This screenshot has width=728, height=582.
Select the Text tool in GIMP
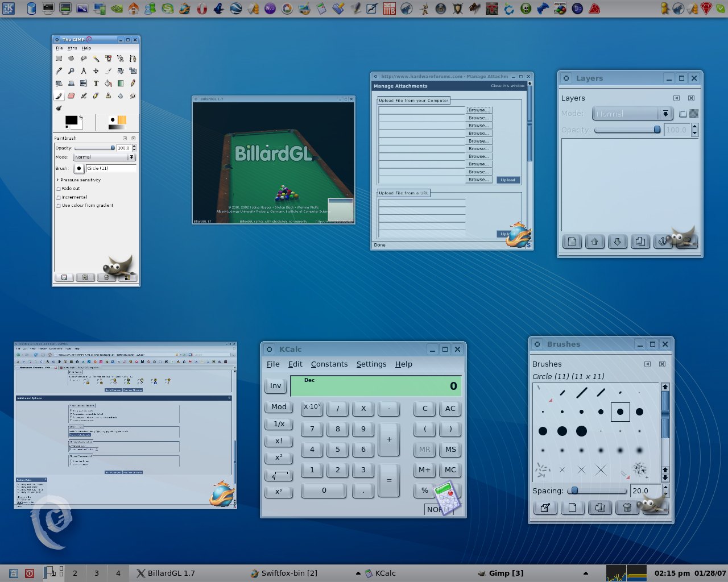pyautogui.click(x=96, y=84)
